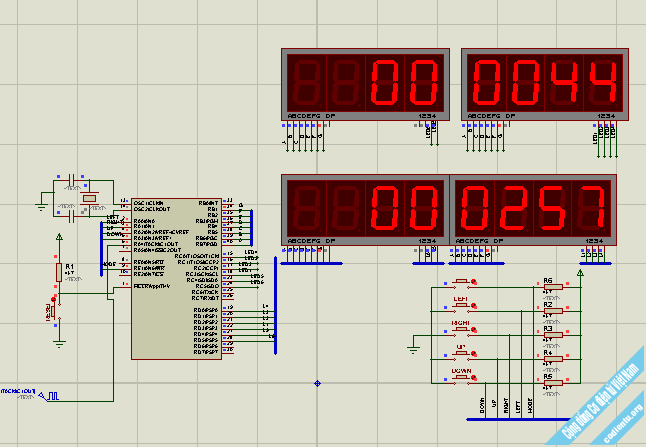The width and height of the screenshot is (646, 447).
Task: Click the power terminal arrow above R6
Action: [580, 273]
